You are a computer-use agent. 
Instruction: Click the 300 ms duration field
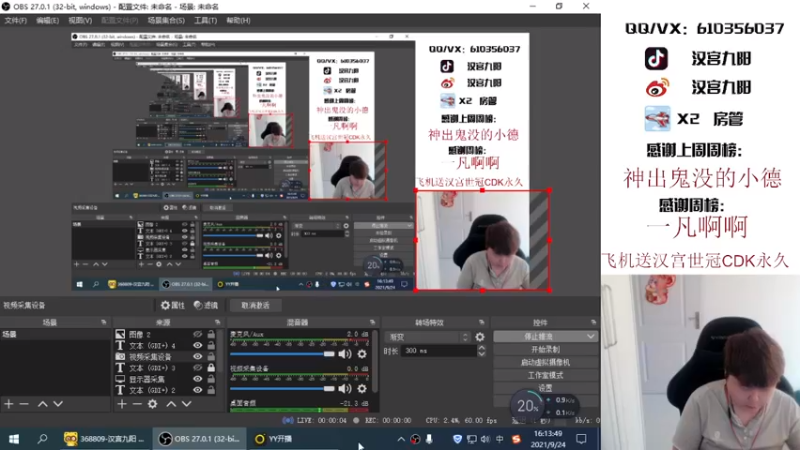tap(439, 351)
